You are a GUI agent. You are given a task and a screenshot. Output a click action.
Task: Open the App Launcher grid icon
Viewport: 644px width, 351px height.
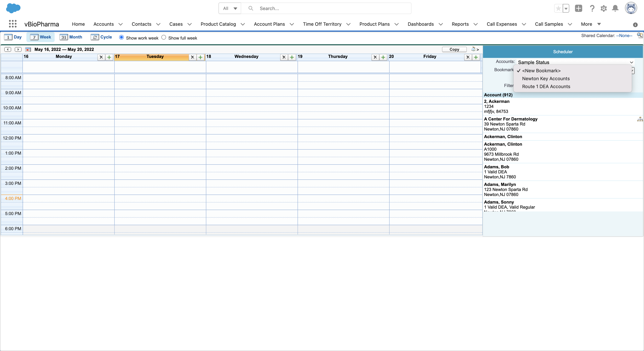[x=13, y=24]
